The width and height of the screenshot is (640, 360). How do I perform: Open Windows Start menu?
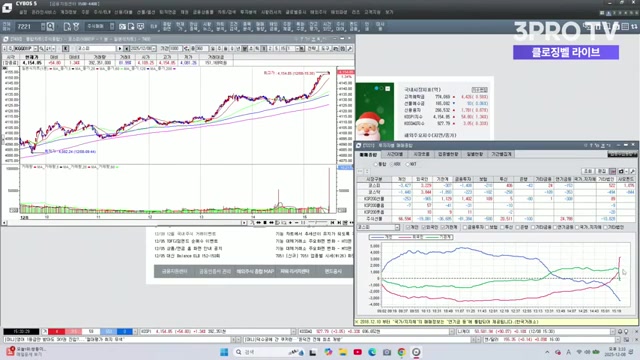[224, 352]
